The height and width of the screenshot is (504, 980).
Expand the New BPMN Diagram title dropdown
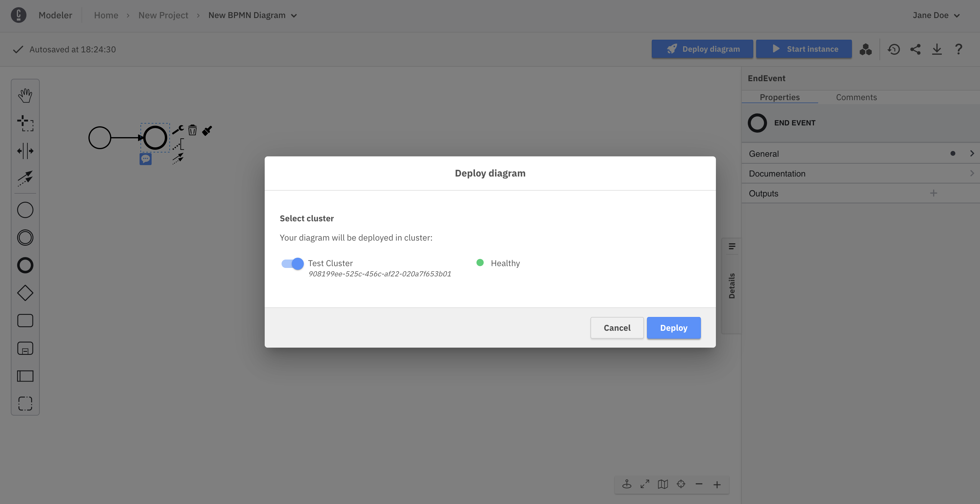click(294, 16)
